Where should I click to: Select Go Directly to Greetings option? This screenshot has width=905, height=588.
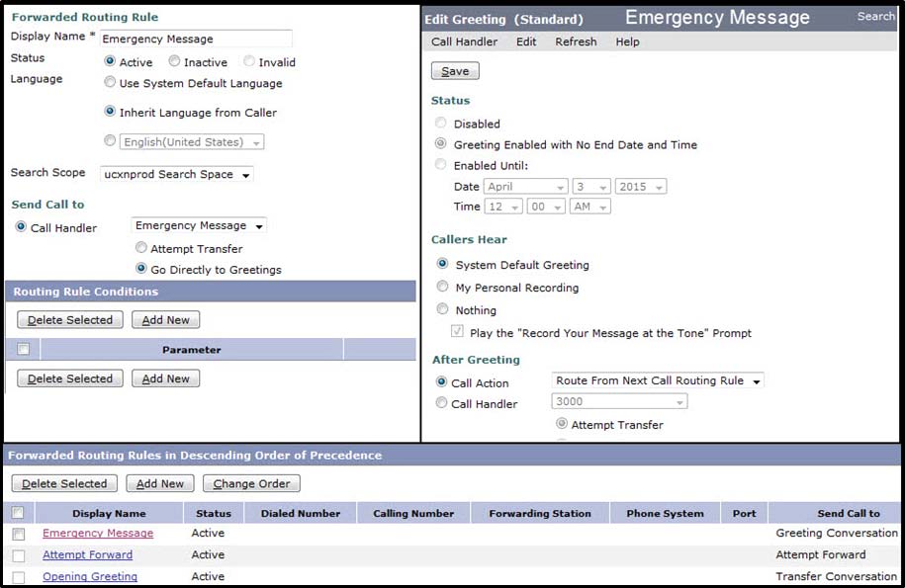140,268
